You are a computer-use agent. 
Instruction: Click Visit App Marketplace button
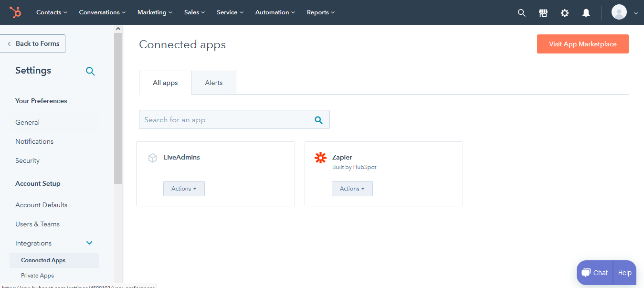[583, 44]
